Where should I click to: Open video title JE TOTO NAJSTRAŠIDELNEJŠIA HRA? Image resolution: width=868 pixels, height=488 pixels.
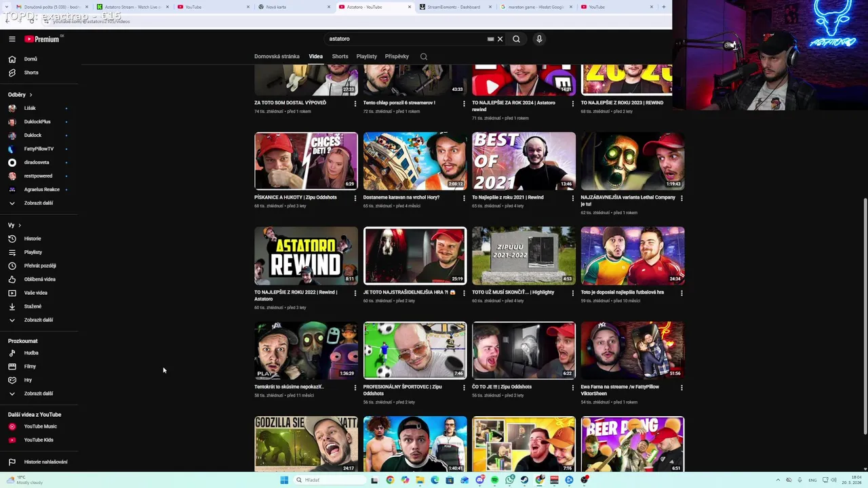click(x=409, y=292)
